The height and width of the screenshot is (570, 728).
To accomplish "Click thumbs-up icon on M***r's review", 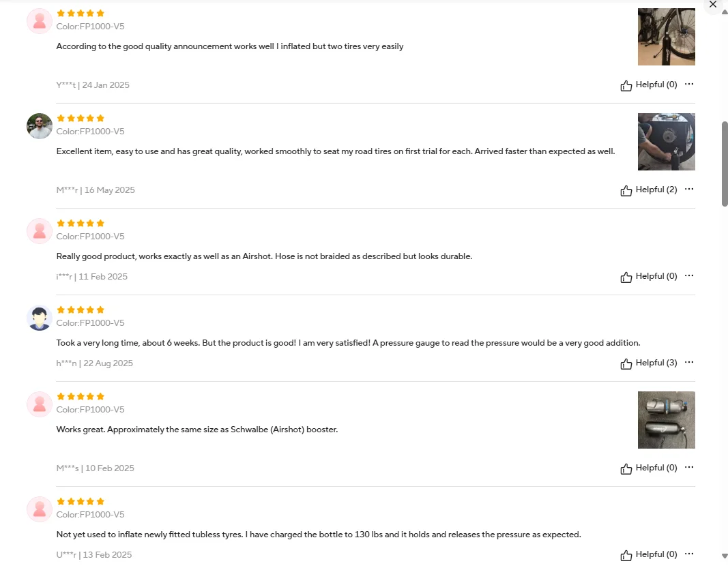I will (x=626, y=191).
